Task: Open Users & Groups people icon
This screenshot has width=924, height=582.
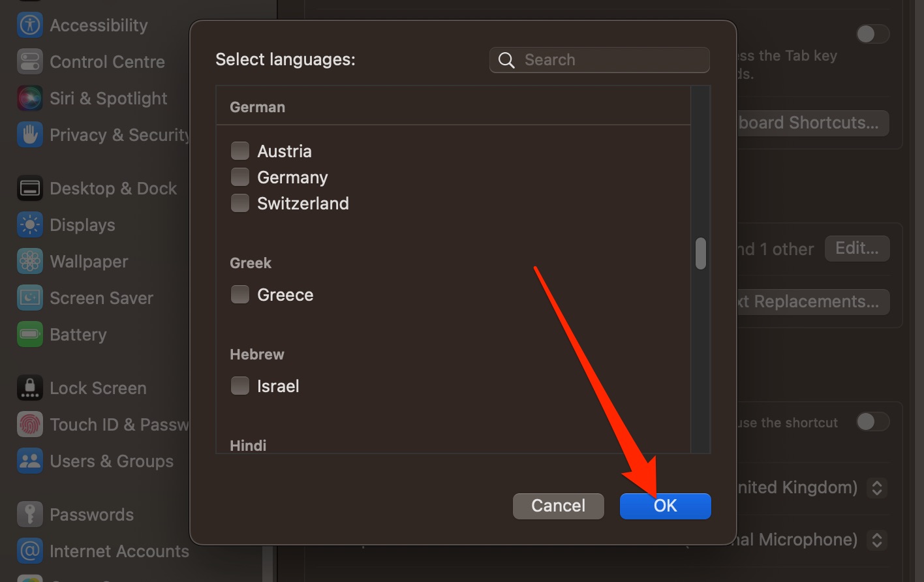Action: coord(30,461)
